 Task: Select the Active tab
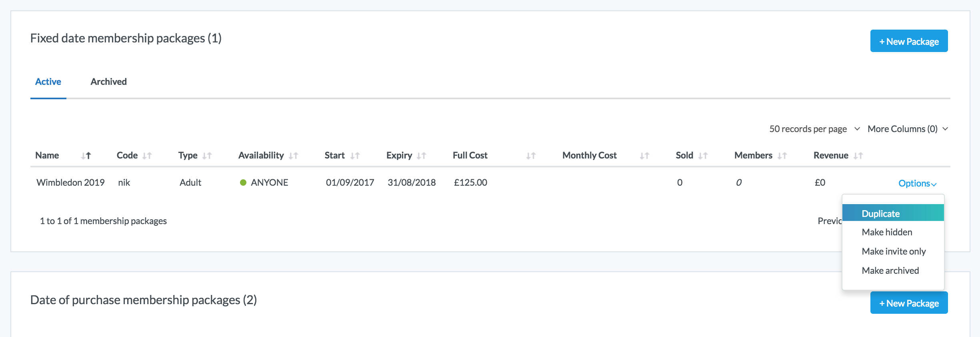pyautogui.click(x=48, y=82)
